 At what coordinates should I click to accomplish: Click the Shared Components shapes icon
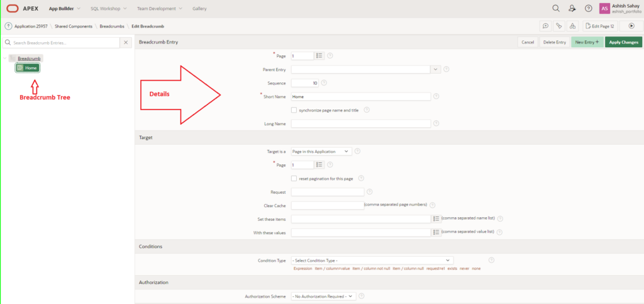pos(572,26)
